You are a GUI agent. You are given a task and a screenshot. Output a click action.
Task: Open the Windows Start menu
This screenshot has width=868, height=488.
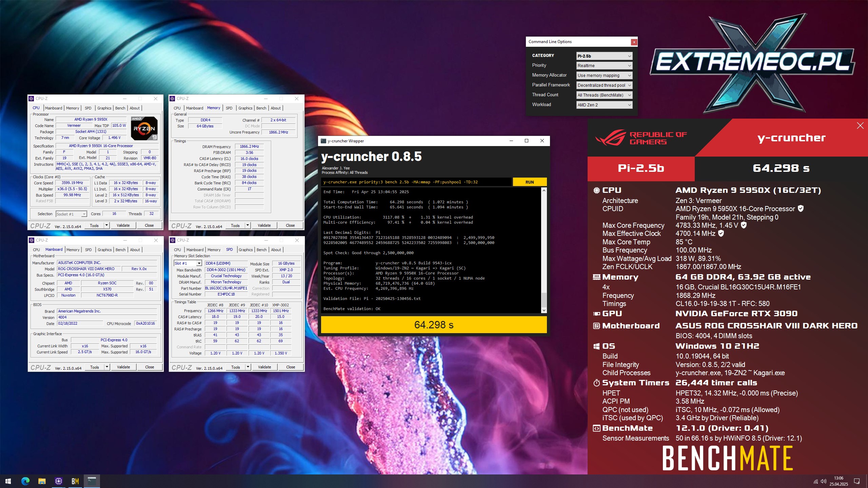point(8,481)
